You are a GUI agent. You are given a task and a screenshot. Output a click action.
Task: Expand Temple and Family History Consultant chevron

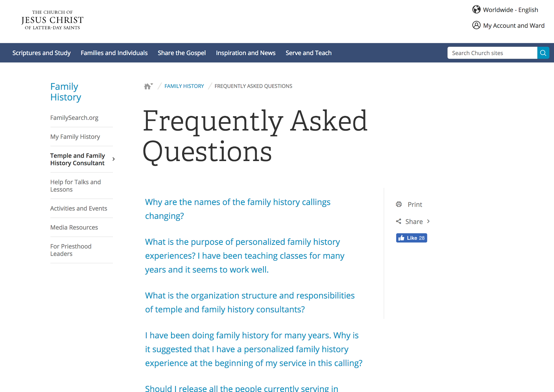pos(114,159)
